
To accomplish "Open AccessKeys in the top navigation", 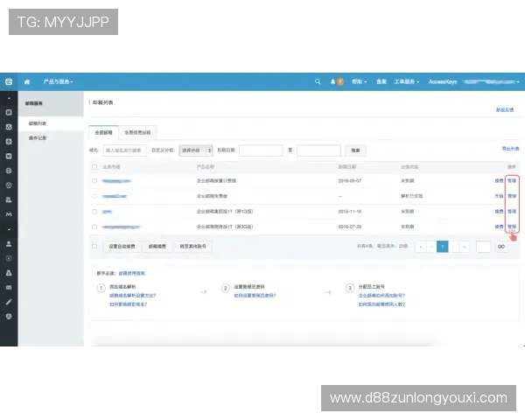I will [x=443, y=81].
